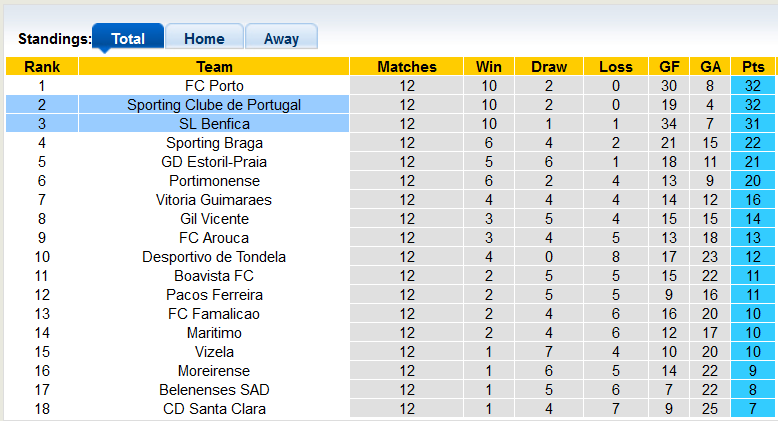Open Sporting Clube de Portugal team link
The height and width of the screenshot is (421, 778).
point(214,105)
